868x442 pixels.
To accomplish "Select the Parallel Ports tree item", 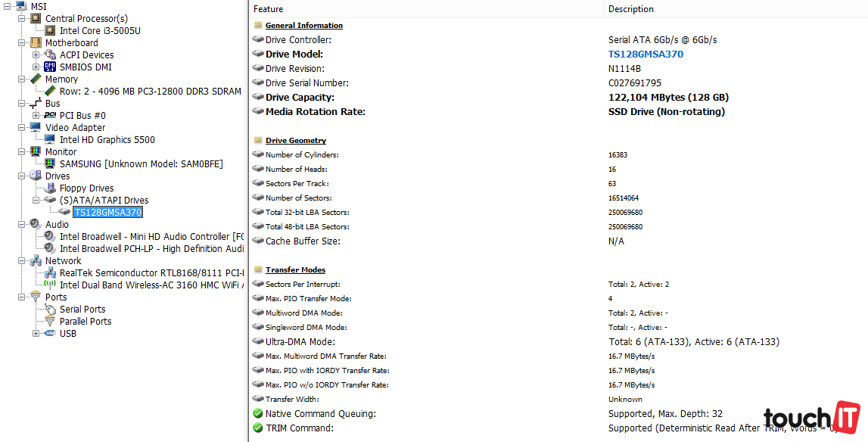I will pos(86,322).
